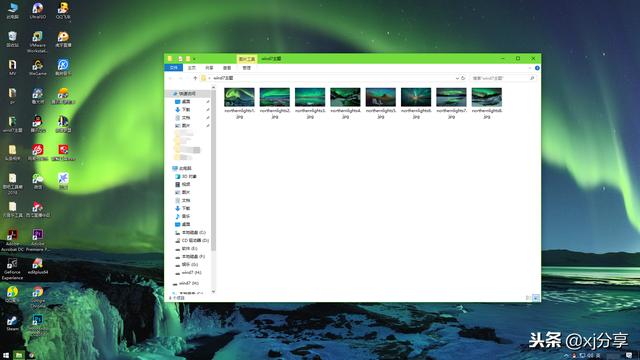Screen dimensions: 640x360
Task: Open CD 驱动器 (D:) in the navigation pane
Action: tap(192, 240)
